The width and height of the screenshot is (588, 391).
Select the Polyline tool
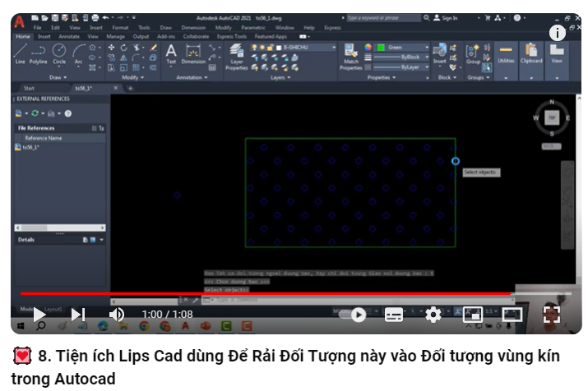39,54
